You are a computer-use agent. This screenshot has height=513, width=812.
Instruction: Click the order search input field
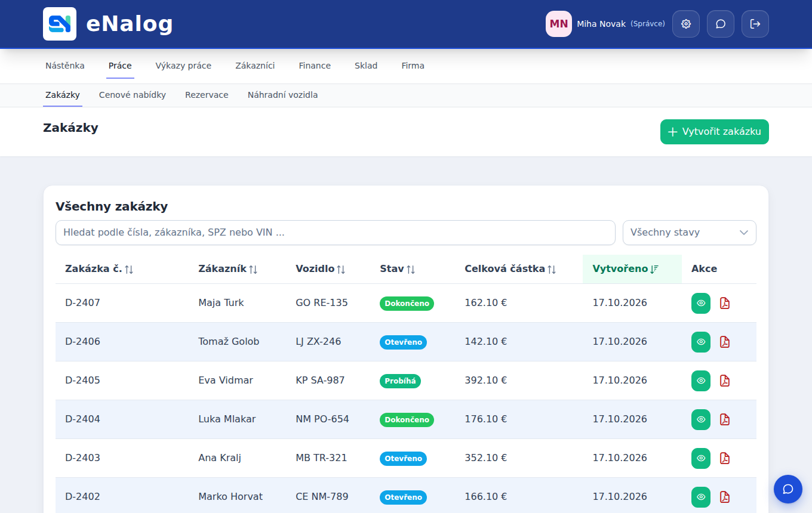coord(336,233)
